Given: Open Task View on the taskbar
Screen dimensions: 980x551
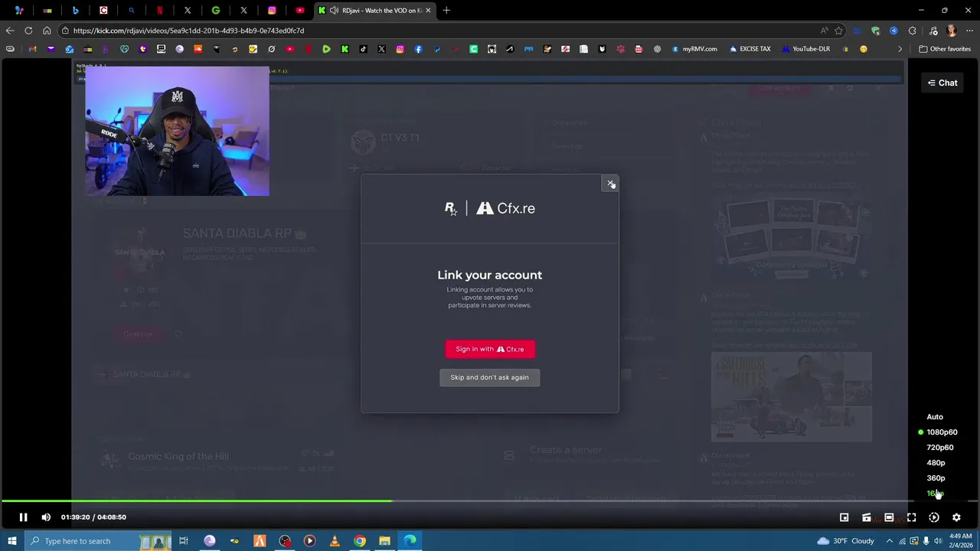Looking at the screenshot, I should [184, 541].
